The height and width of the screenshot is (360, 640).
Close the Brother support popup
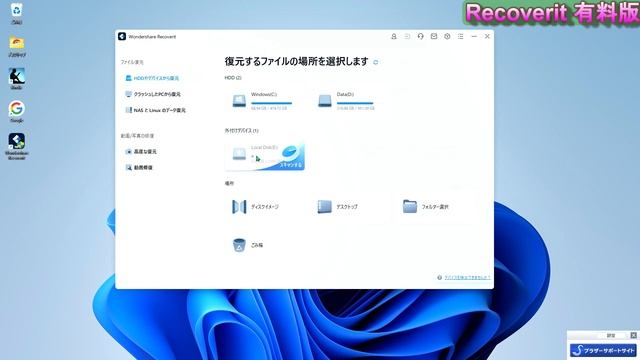[x=633, y=335]
